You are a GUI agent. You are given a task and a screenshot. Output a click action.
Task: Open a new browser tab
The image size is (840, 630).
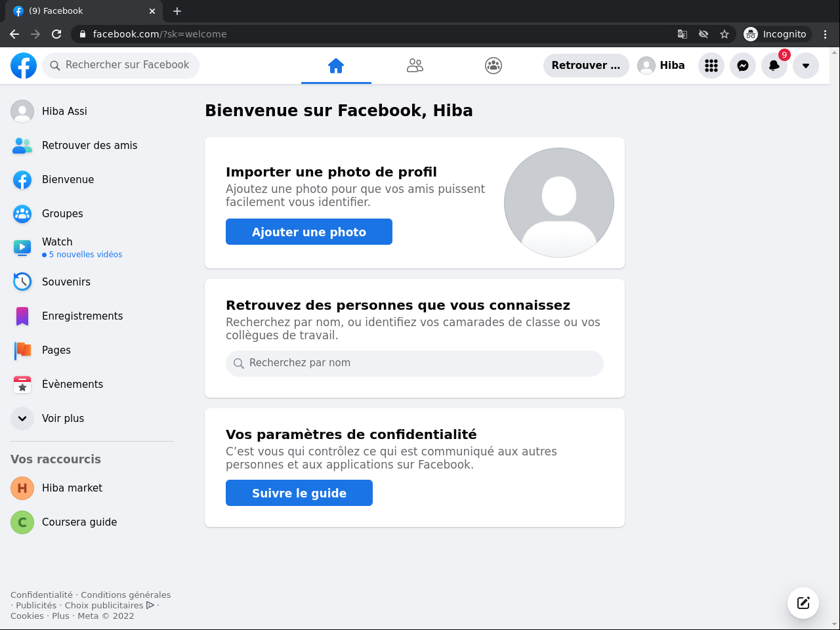[177, 11]
